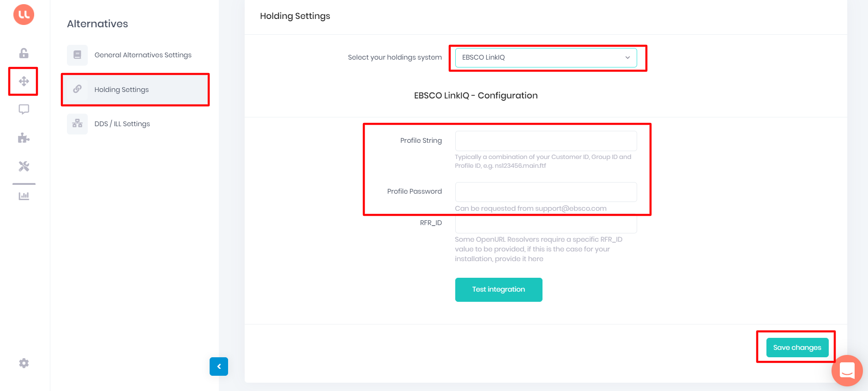
Task: Click the 'Some OpenURL Resolvers require' hint text
Action: pos(538,249)
